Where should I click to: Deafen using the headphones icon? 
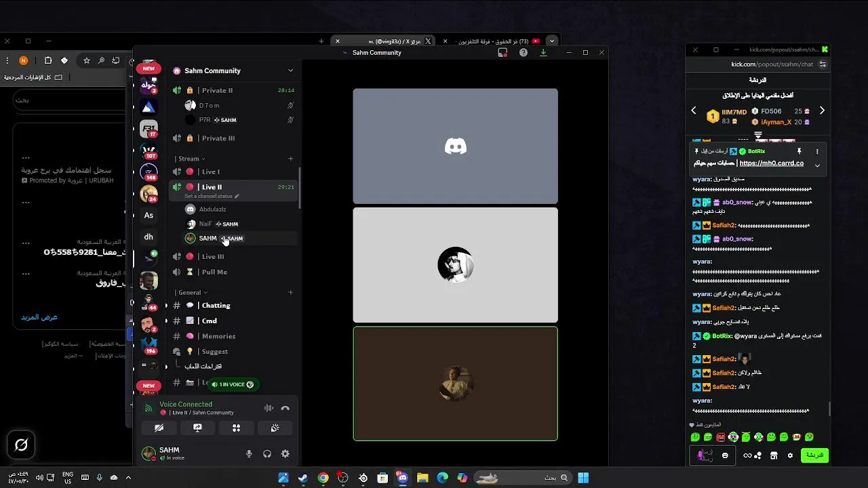267,454
